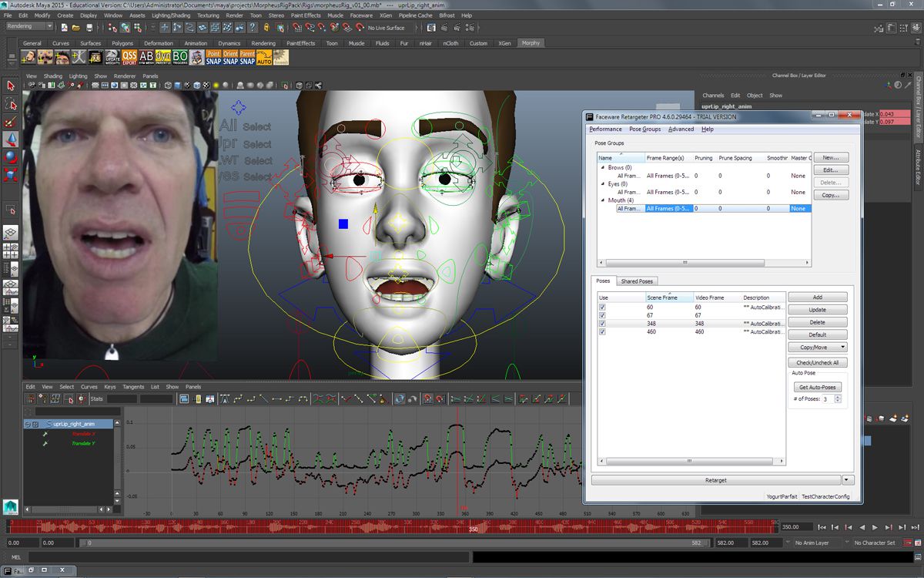The width and height of the screenshot is (924, 578).
Task: Open a scene with the folder icon
Action: coord(76,28)
